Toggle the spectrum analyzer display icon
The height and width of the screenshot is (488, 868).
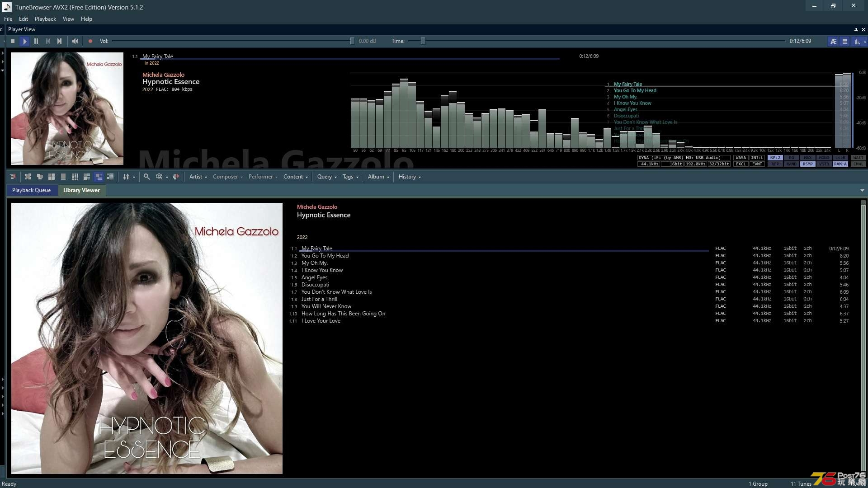click(x=856, y=41)
